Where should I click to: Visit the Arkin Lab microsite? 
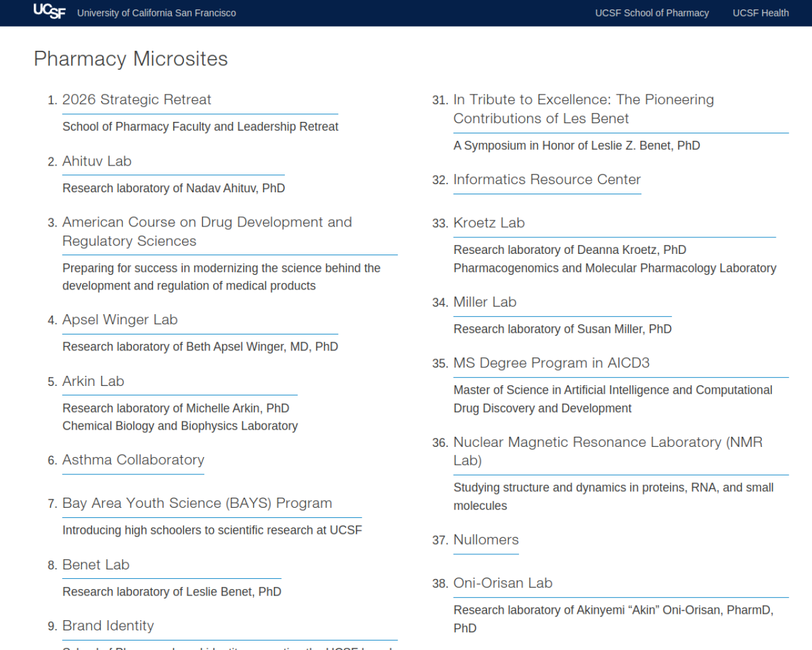tap(93, 381)
